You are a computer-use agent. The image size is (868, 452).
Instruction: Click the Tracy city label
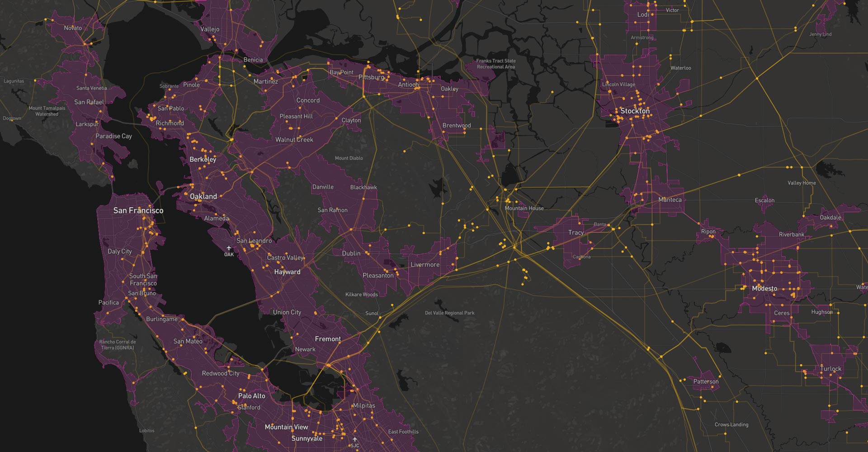(576, 233)
